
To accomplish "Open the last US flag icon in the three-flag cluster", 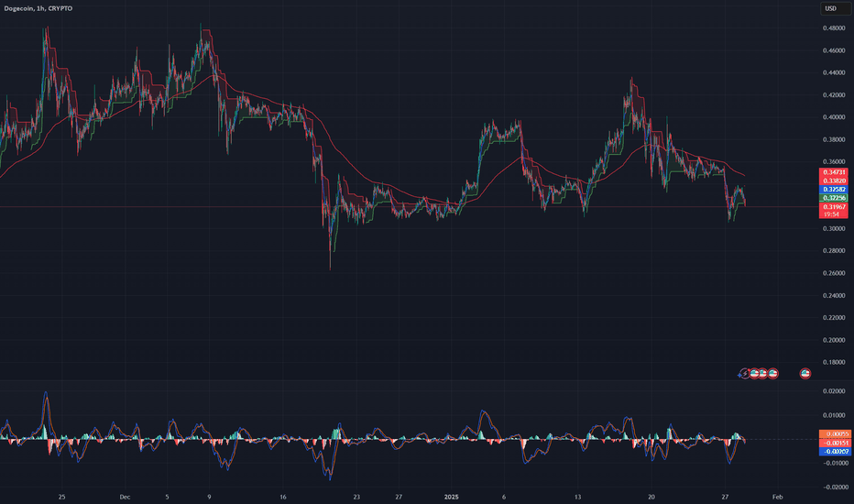I will click(x=772, y=373).
